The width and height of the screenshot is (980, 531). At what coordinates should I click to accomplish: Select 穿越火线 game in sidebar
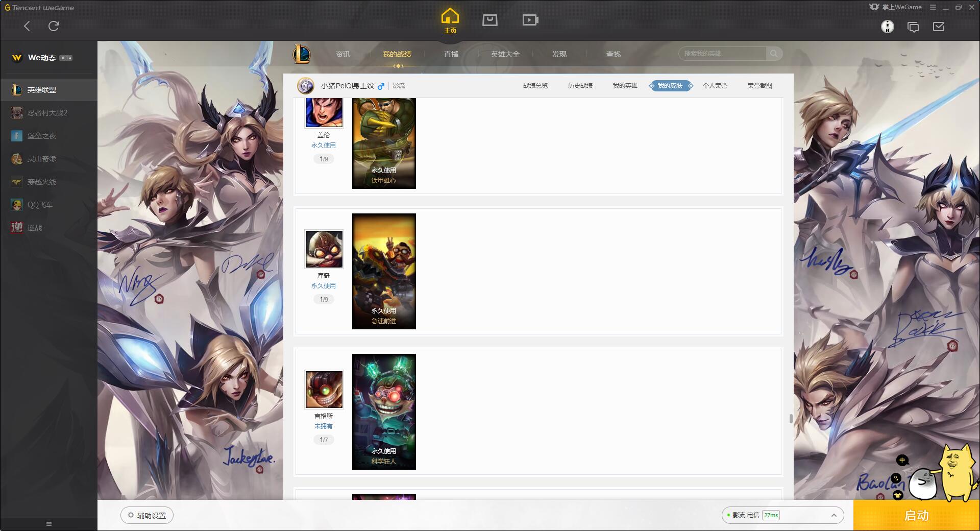pyautogui.click(x=48, y=182)
